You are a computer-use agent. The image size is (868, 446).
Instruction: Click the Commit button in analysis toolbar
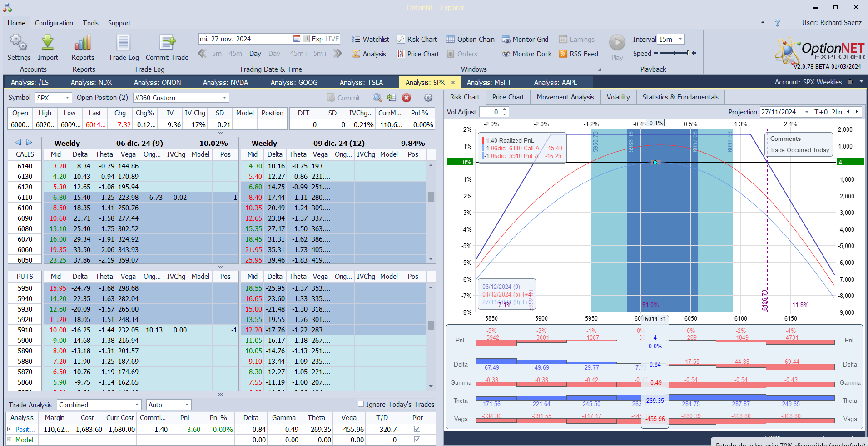(x=344, y=98)
